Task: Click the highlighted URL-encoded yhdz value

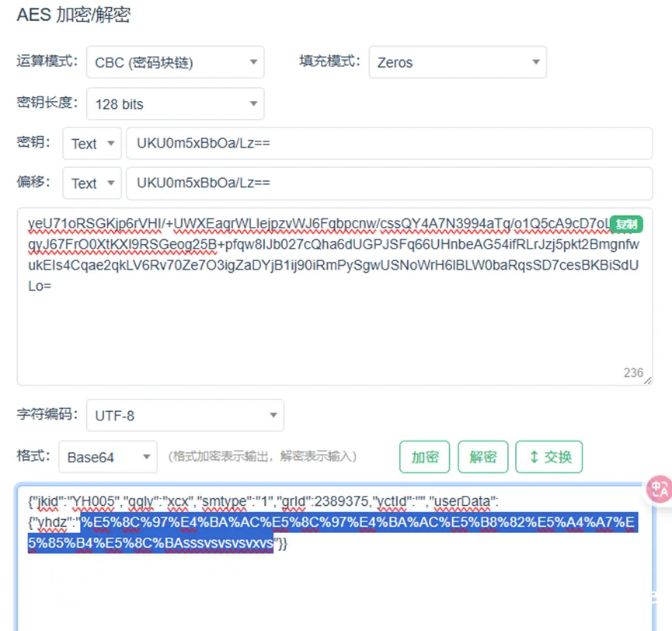Action: pos(357,521)
